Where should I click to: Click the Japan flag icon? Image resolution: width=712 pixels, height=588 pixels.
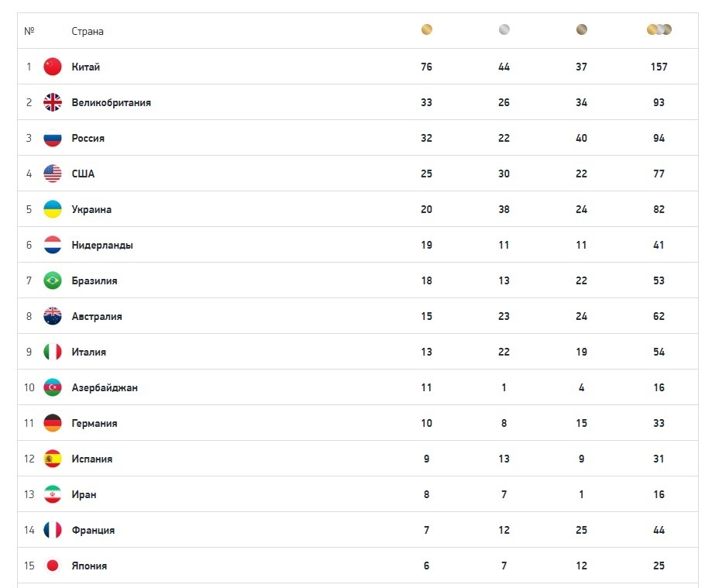53,566
